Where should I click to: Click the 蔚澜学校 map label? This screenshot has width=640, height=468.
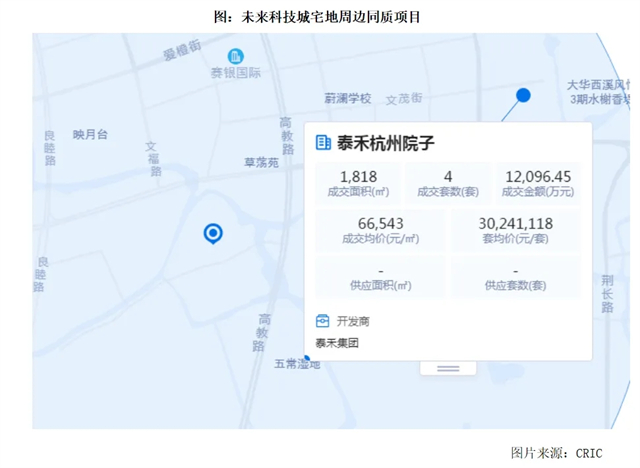(348, 98)
